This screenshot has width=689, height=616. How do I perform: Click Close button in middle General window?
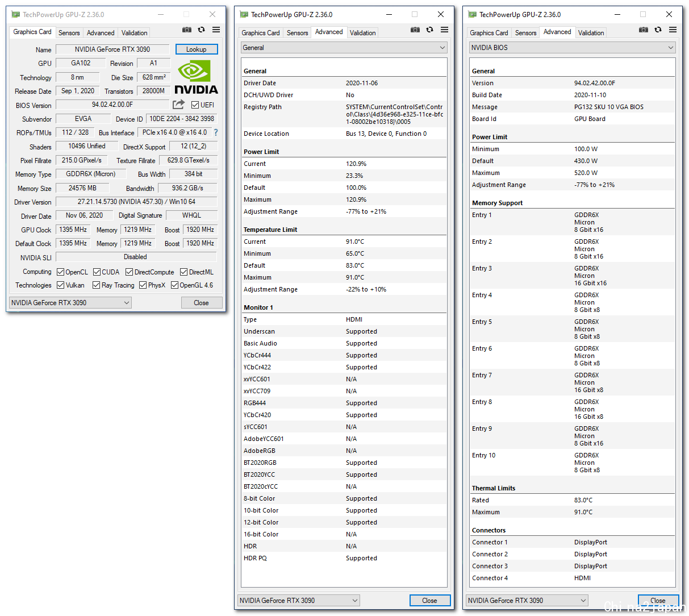[x=430, y=601]
